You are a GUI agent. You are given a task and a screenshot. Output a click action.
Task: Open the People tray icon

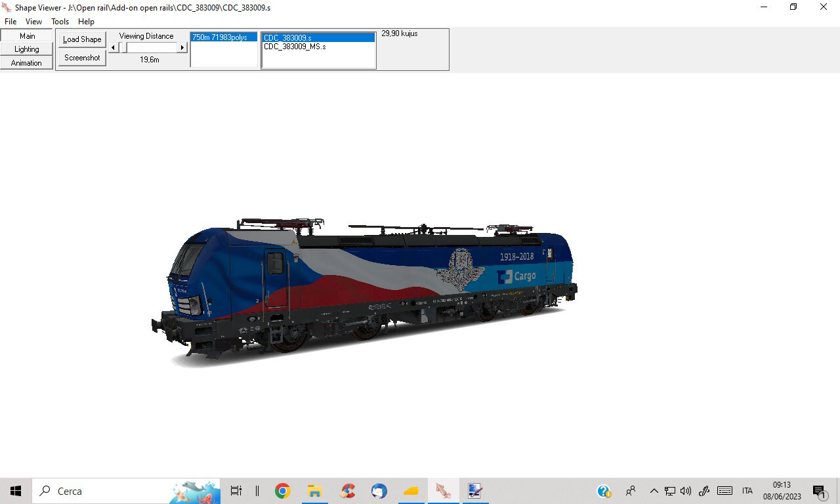tap(631, 491)
